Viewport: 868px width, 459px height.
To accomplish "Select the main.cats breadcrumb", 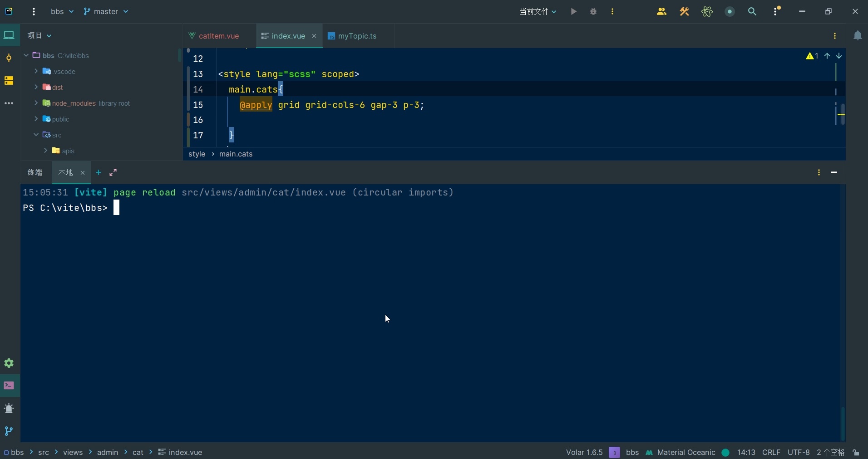I will (235, 155).
